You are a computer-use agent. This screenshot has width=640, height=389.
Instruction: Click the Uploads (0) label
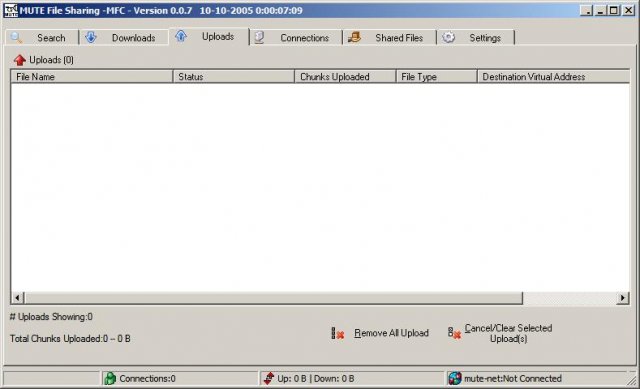click(51, 60)
